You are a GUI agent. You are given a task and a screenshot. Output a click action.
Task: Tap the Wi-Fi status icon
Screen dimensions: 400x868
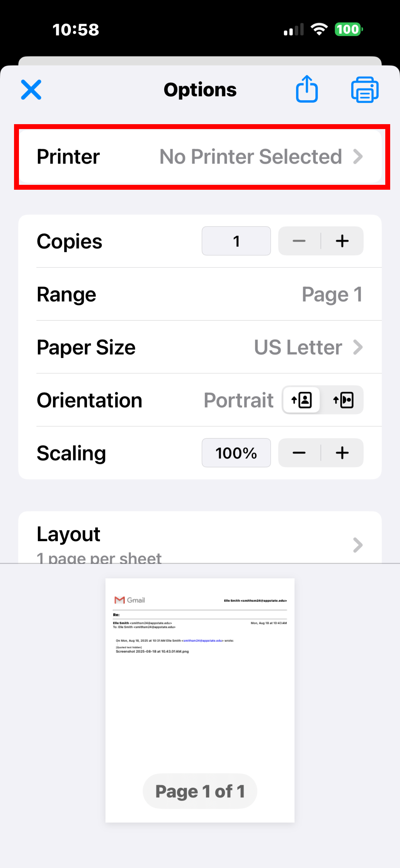pos(319,29)
